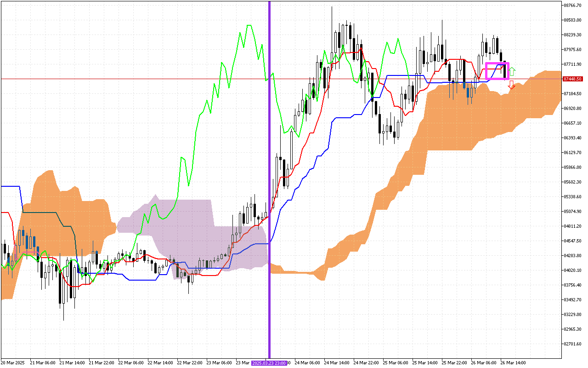
Task: Click the 25 Mar 14:00 time label
Action: (x=425, y=363)
